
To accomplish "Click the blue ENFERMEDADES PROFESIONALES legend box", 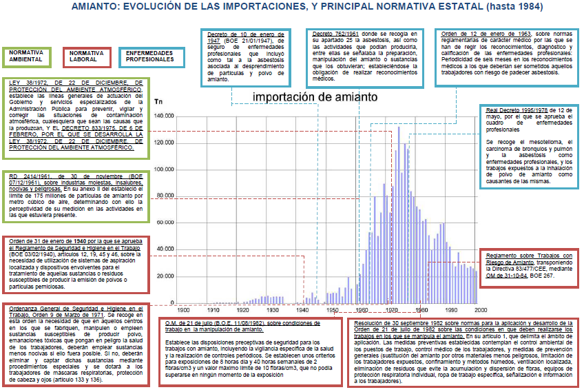I will click(149, 57).
